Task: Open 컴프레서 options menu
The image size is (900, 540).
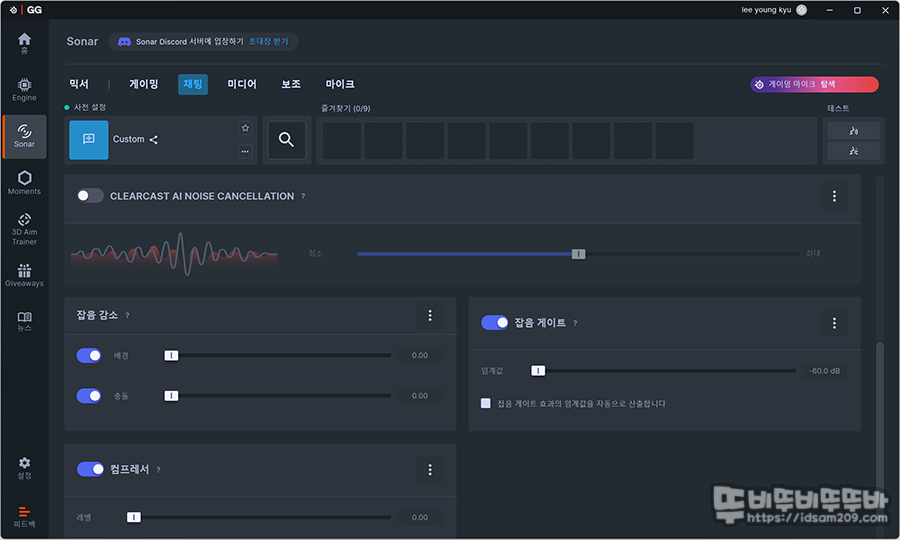Action: click(430, 470)
